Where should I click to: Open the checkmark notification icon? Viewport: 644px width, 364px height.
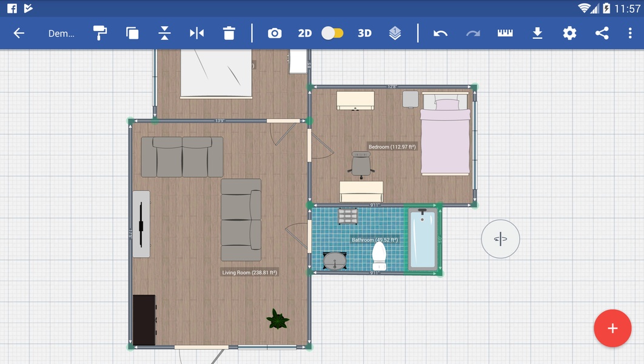click(x=28, y=8)
